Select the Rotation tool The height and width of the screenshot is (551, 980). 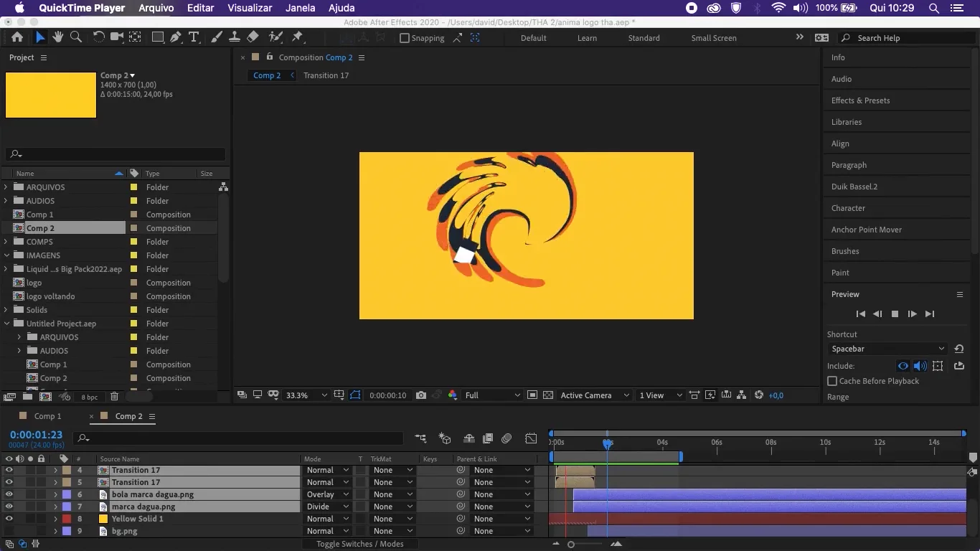pyautogui.click(x=98, y=37)
